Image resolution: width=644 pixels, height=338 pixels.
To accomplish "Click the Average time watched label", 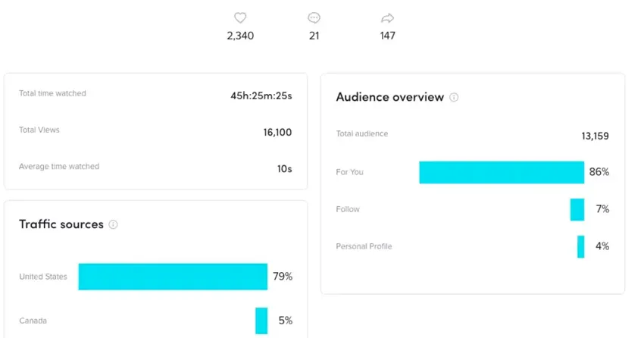I will (59, 167).
